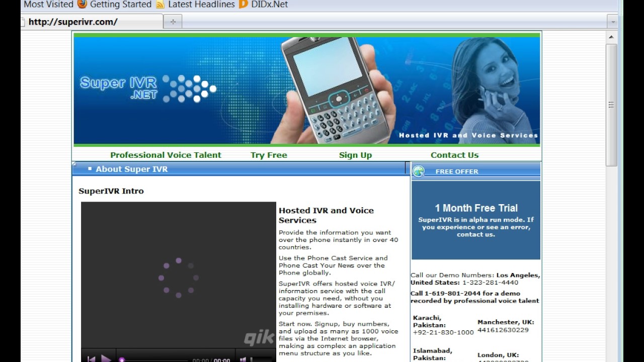This screenshot has width=644, height=362.
Task: Open the Getting Started bookmark
Action: (x=120, y=5)
